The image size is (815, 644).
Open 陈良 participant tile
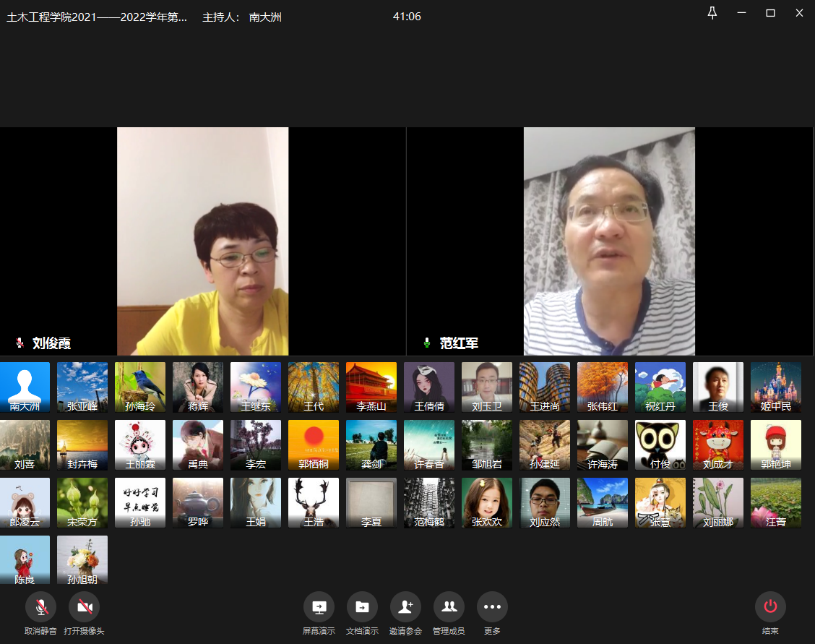tap(25, 560)
